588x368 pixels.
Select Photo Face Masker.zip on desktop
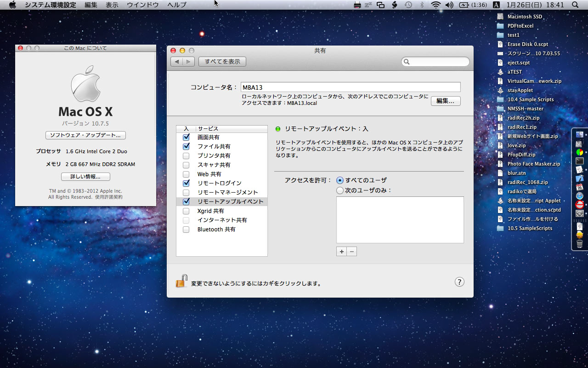coord(529,164)
